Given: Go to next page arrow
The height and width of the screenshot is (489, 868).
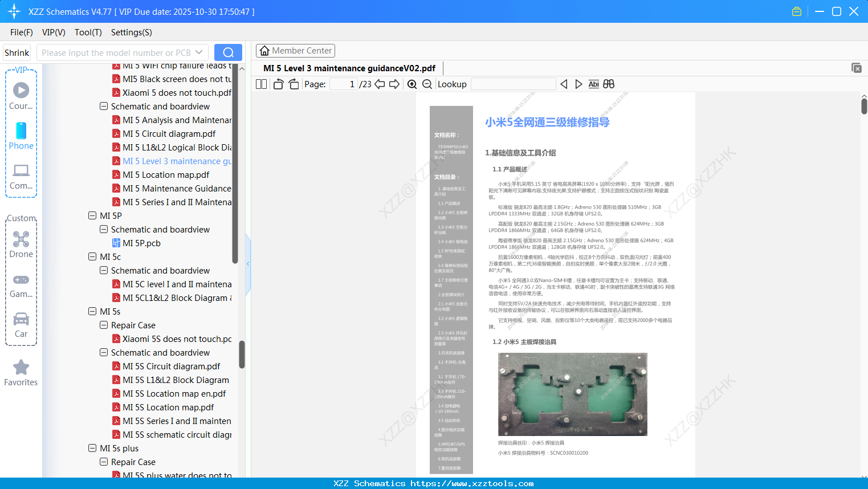Looking at the screenshot, I should [394, 84].
